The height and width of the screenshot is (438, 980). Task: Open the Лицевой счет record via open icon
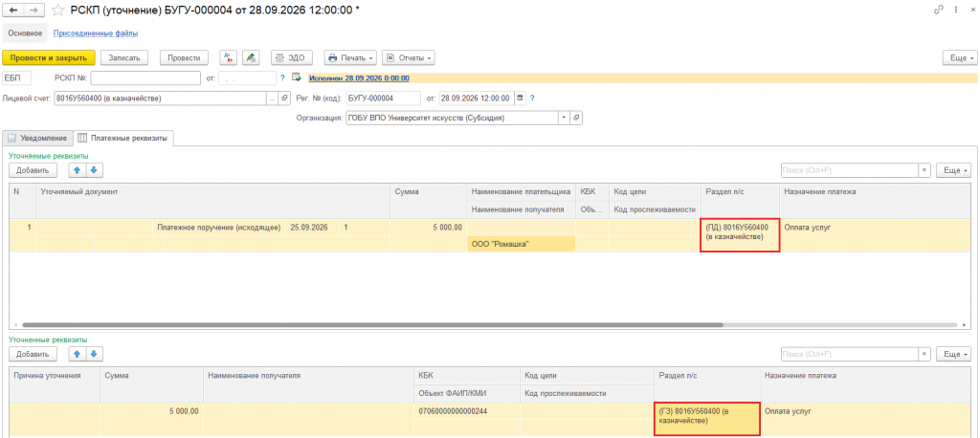(x=284, y=99)
